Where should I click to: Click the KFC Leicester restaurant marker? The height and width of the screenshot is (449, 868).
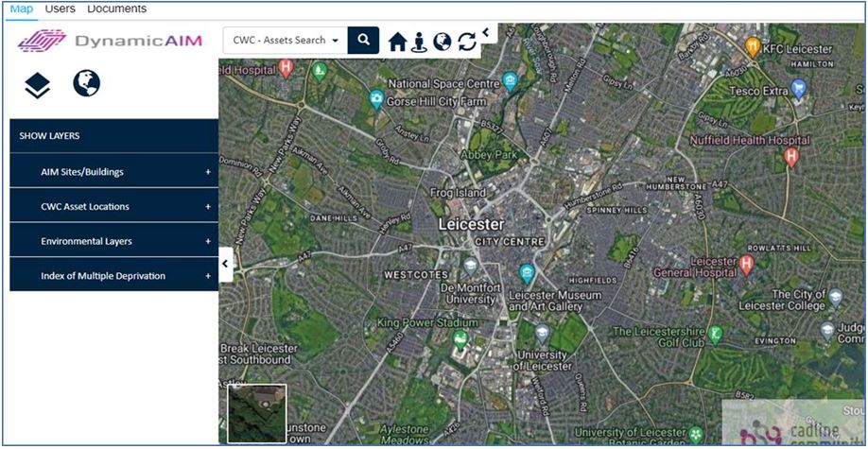click(x=752, y=46)
